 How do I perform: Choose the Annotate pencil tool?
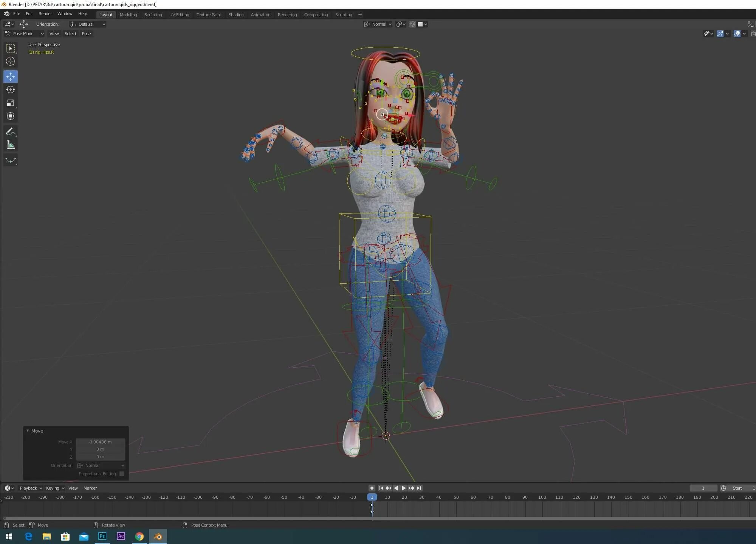(x=11, y=131)
